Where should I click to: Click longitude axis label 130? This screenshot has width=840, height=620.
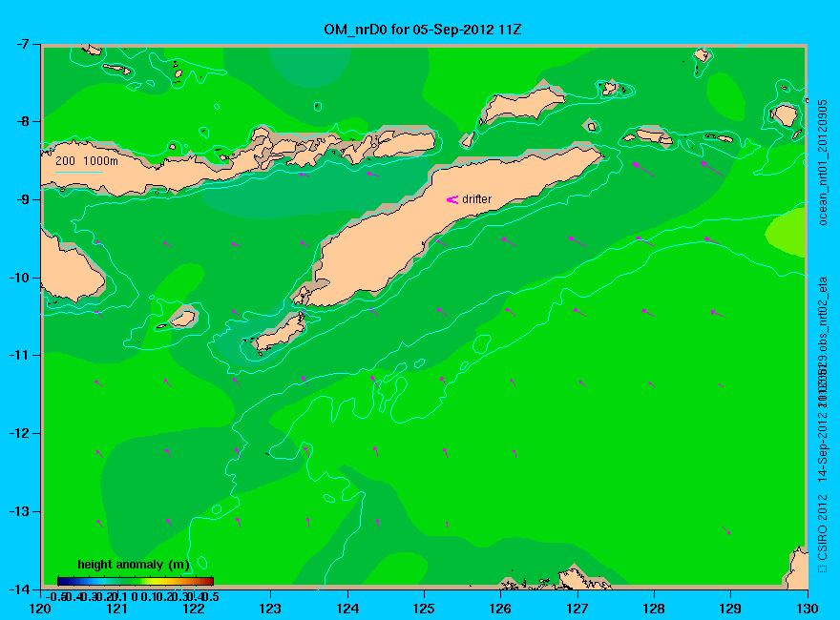[808, 609]
